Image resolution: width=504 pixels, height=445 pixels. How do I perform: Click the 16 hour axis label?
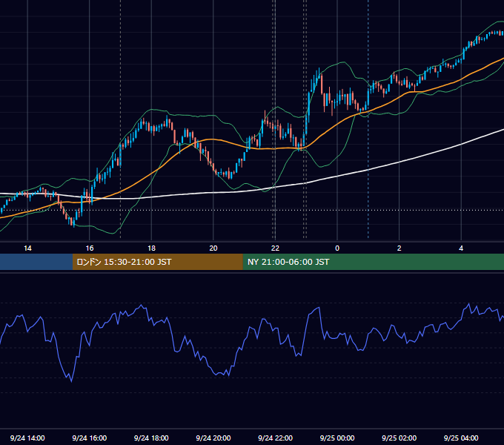(90, 248)
